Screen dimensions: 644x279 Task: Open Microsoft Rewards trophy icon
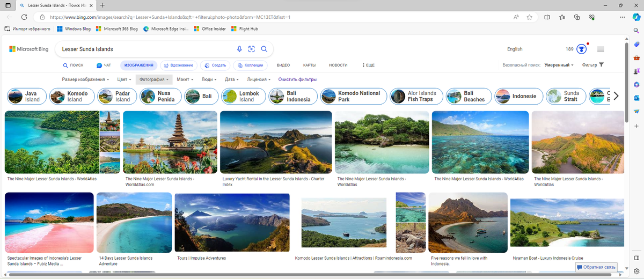[581, 49]
